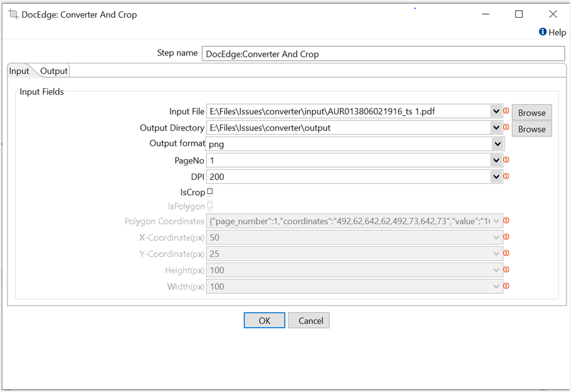Click variable icon beside PageNo field
The height and width of the screenshot is (392, 571).
click(x=506, y=160)
